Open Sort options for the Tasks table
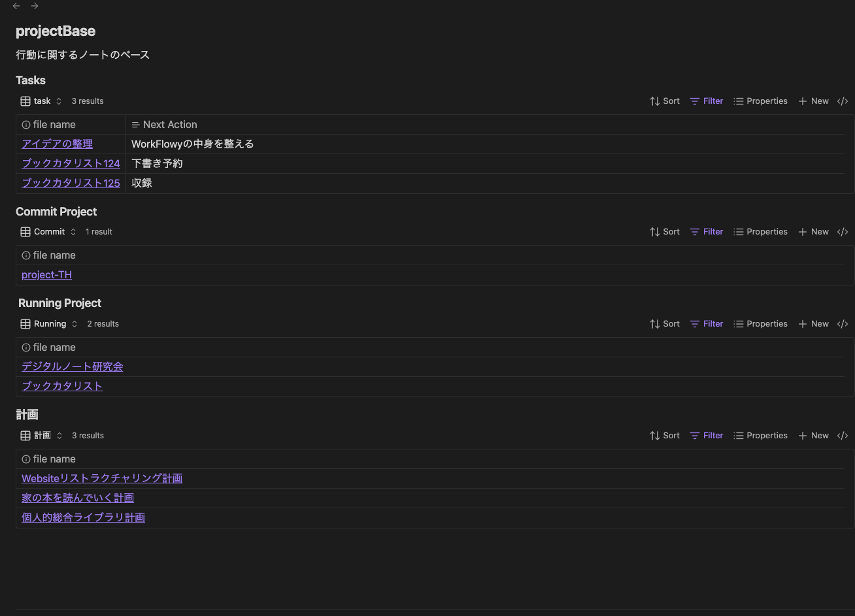855x616 pixels. [664, 101]
